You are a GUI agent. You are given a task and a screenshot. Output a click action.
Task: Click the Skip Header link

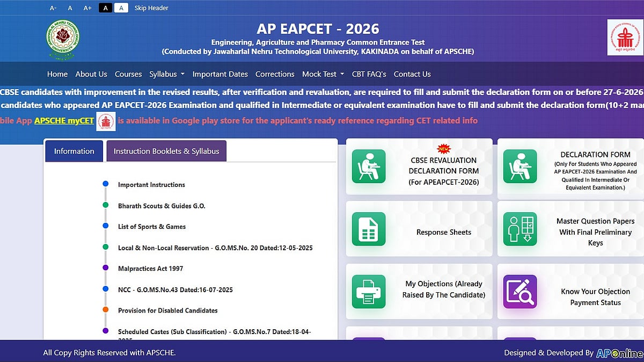pyautogui.click(x=151, y=8)
